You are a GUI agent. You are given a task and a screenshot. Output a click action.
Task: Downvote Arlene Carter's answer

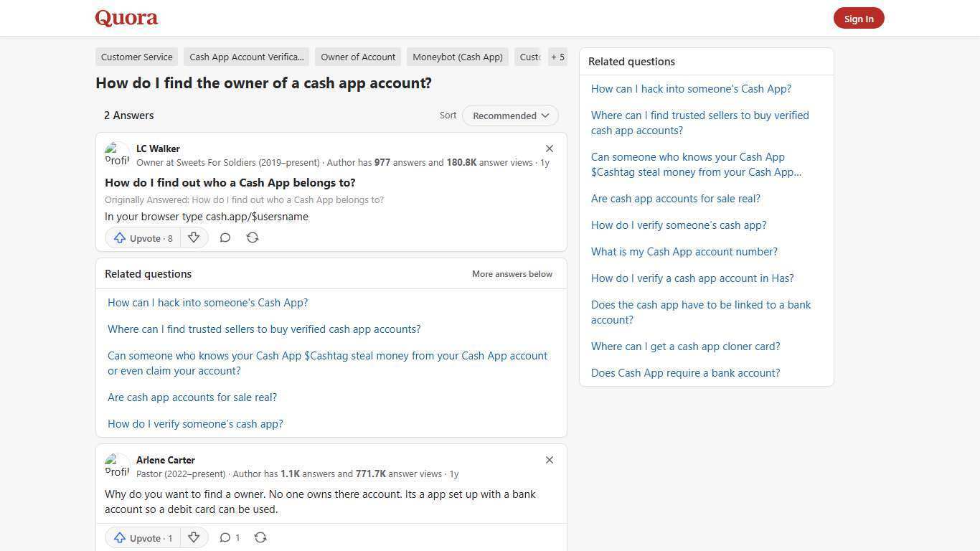point(194,537)
